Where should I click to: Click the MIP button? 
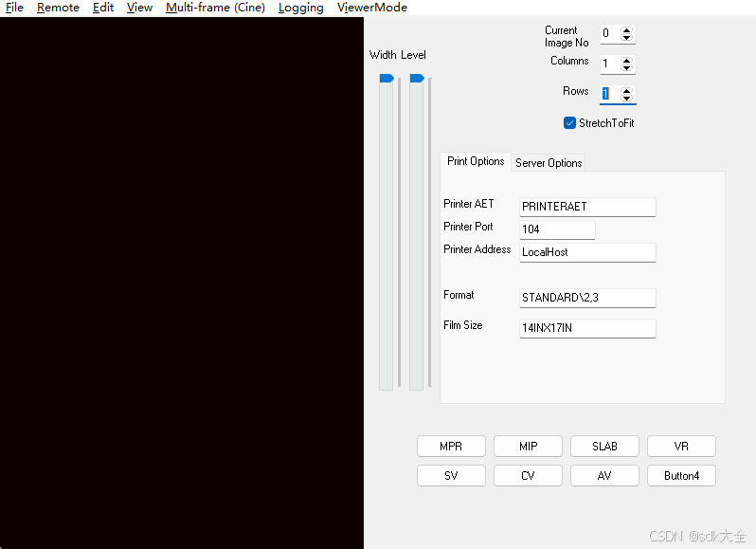tap(528, 447)
